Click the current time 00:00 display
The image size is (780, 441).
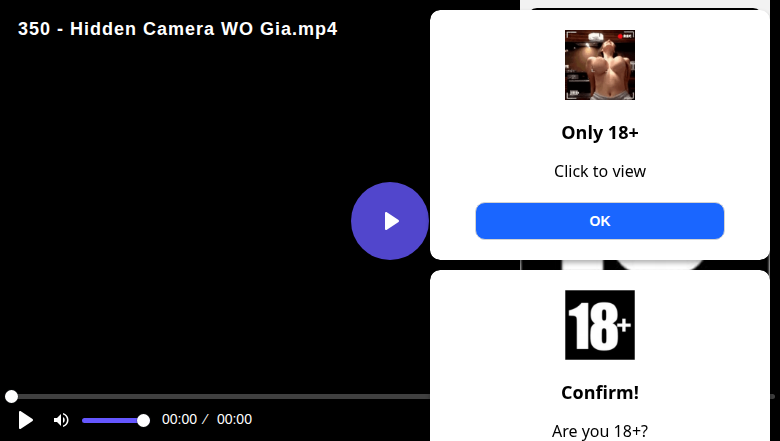(179, 420)
